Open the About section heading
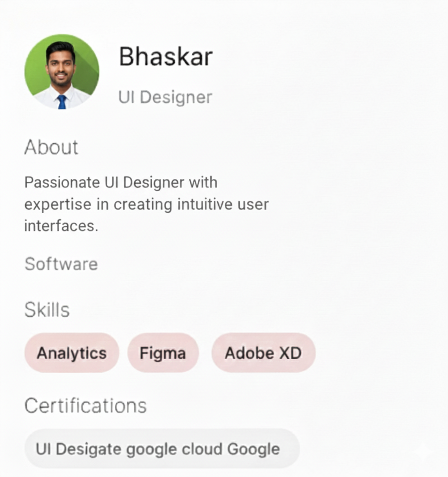448x477 pixels. [51, 147]
